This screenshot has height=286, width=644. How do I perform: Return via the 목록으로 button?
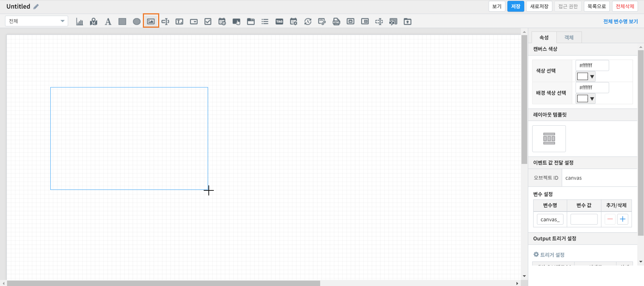click(597, 6)
